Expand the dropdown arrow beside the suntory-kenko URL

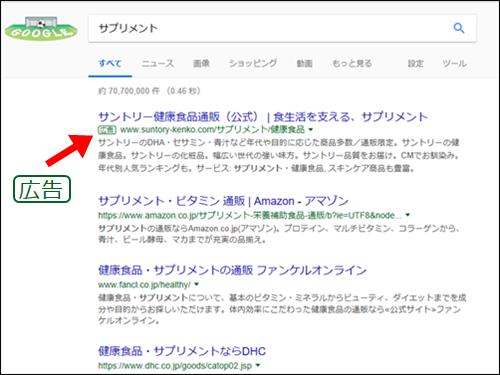tap(311, 129)
